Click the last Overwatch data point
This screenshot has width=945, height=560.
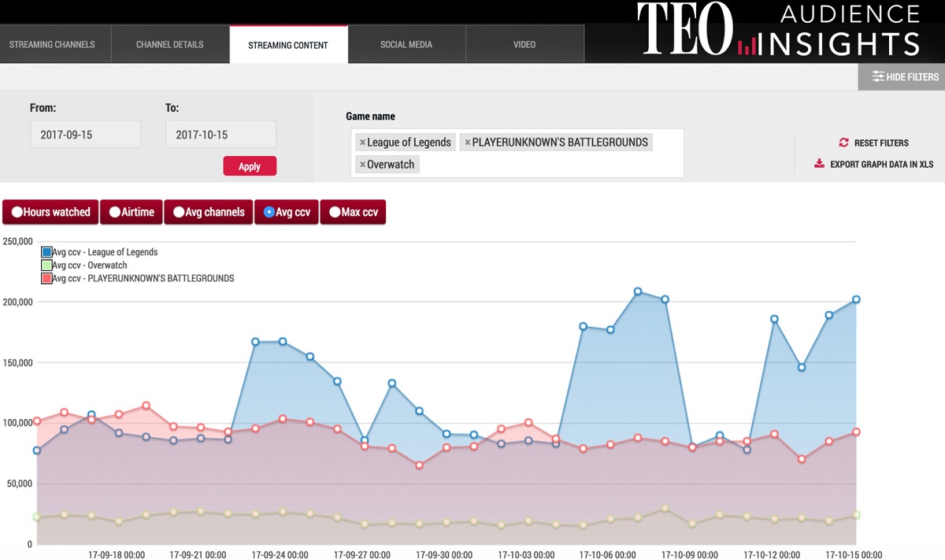(x=856, y=515)
